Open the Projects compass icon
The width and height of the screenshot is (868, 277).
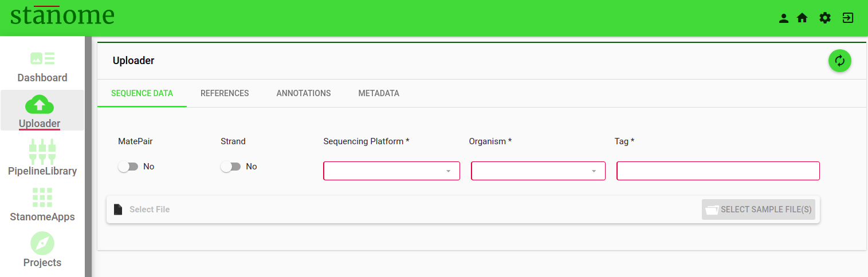pos(42,244)
